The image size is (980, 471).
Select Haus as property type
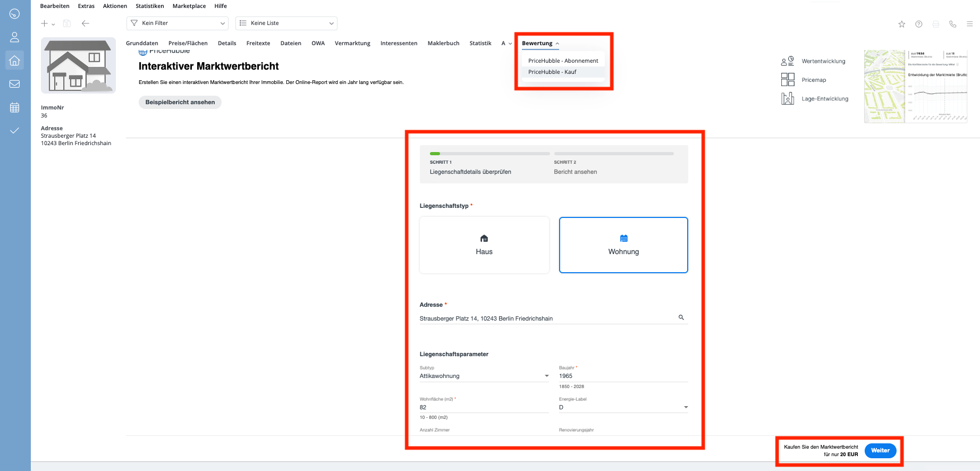coord(484,245)
